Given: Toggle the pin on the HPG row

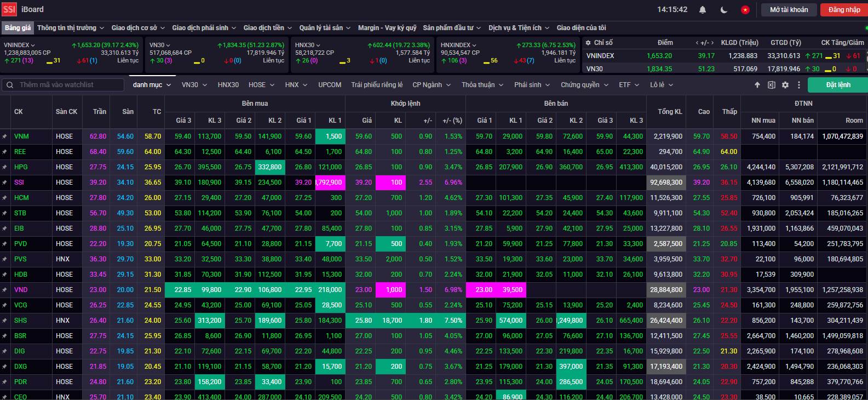Looking at the screenshot, I should [5, 167].
